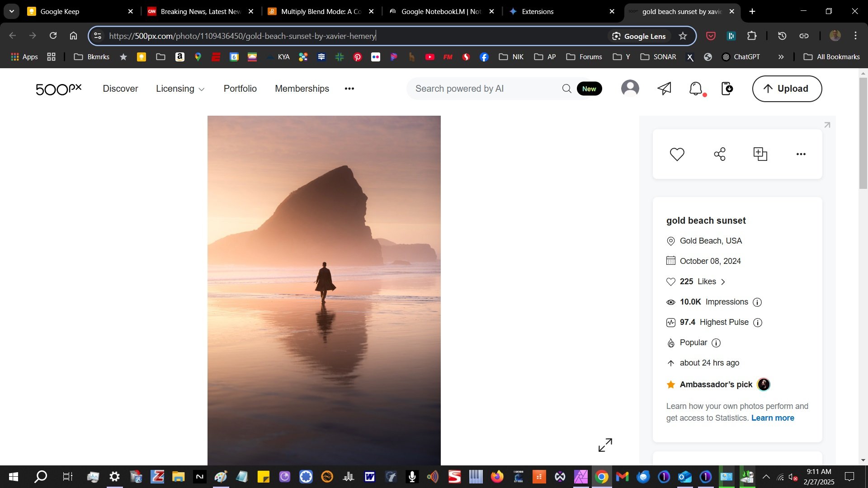The width and height of the screenshot is (868, 488).
Task: Expand the Licensing dropdown
Action: pos(180,89)
